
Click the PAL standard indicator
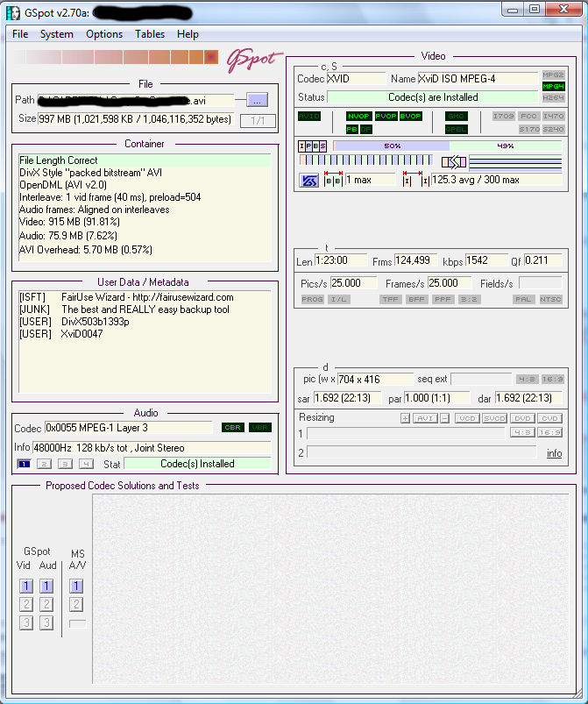(523, 299)
